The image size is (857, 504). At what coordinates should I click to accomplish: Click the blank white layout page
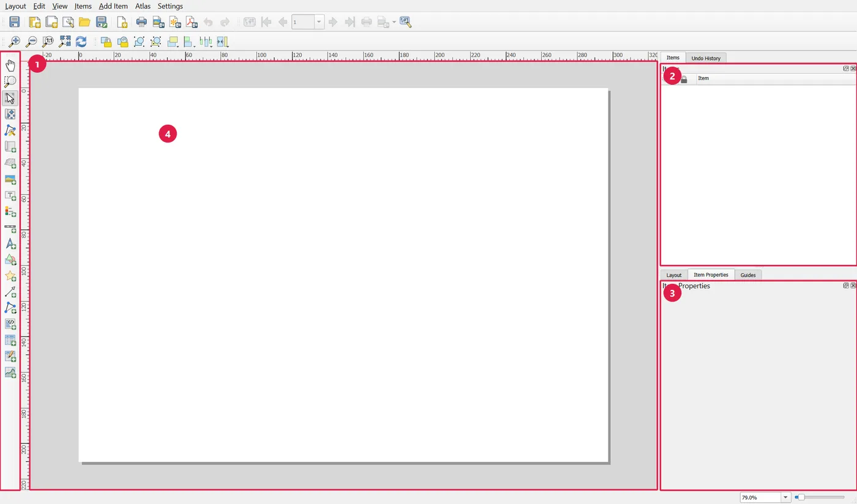[x=343, y=275]
